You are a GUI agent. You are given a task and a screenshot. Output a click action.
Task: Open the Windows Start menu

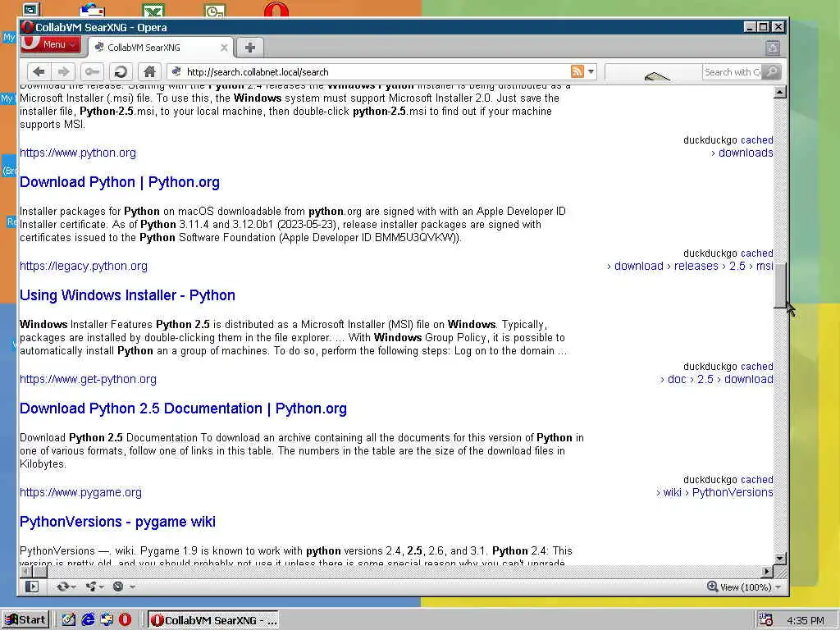25,620
